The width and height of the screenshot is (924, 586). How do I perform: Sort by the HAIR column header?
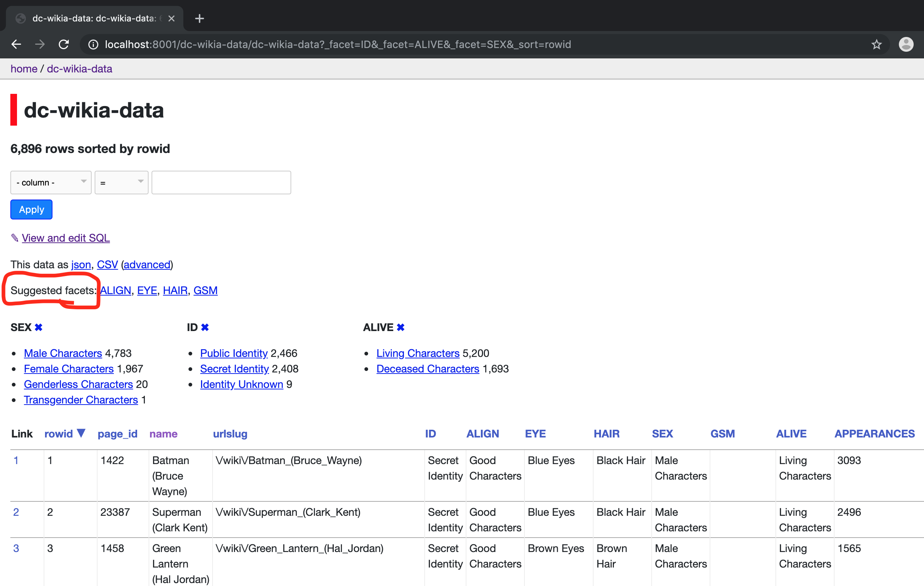[x=606, y=434]
